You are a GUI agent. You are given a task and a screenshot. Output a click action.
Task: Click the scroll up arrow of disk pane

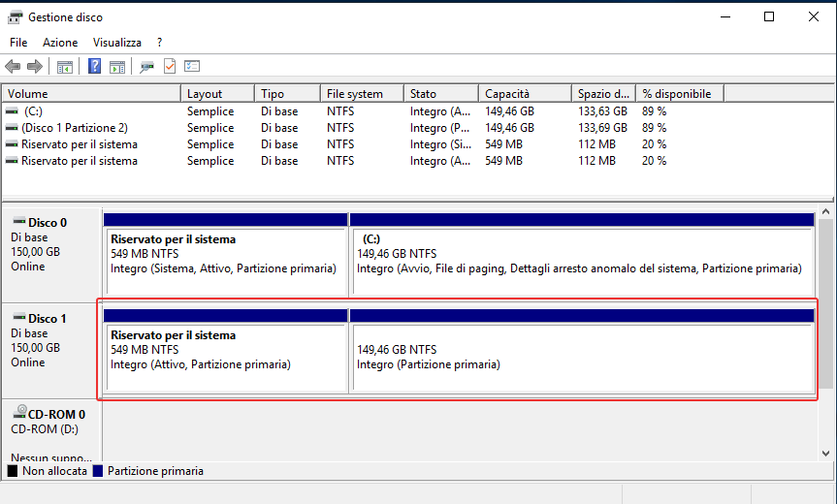(825, 211)
